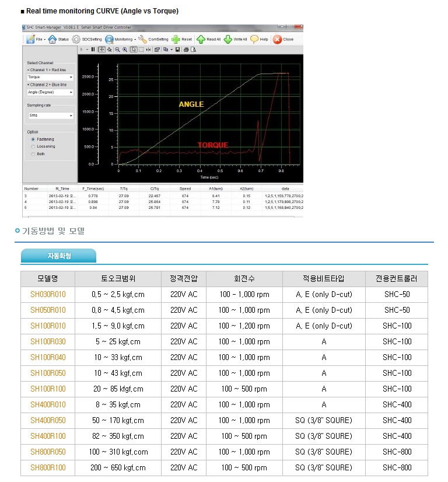Select row number 3 in data table

[26, 195]
